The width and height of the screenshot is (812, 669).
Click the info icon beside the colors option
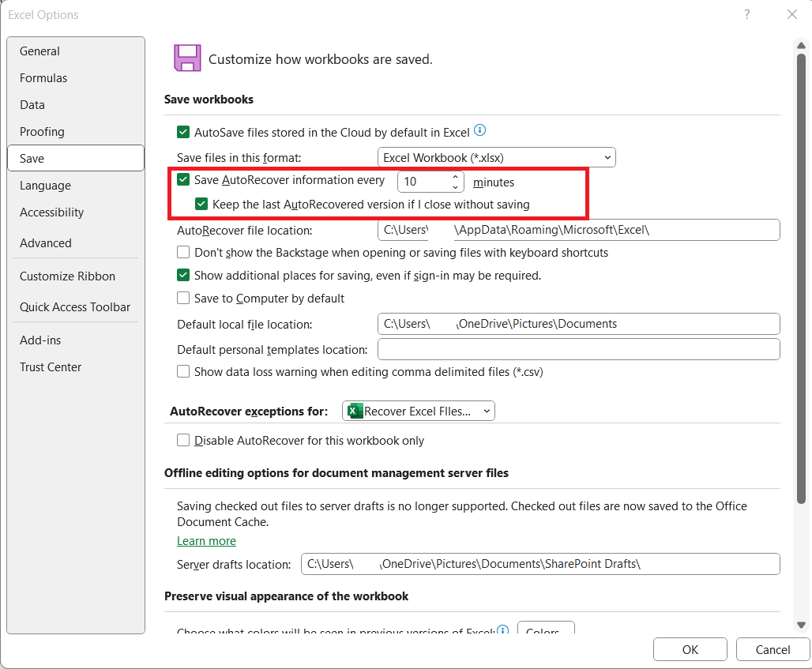pos(502,630)
